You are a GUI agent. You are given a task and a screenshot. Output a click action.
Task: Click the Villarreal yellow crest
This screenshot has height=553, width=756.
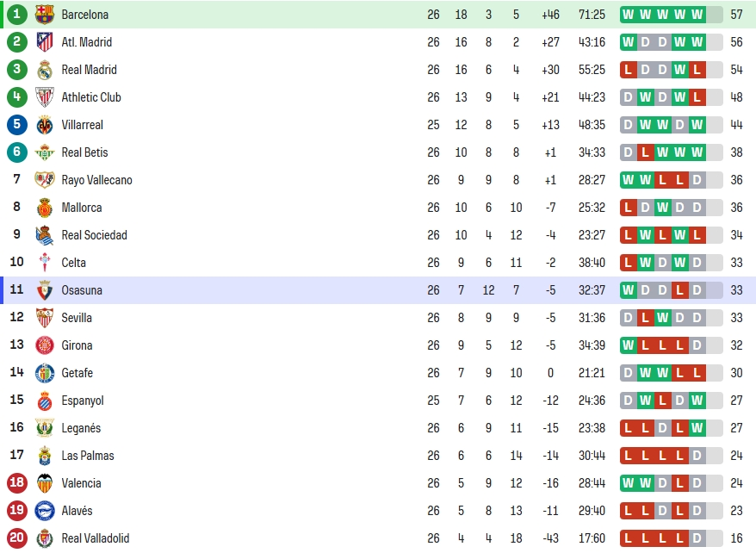pyautogui.click(x=45, y=125)
